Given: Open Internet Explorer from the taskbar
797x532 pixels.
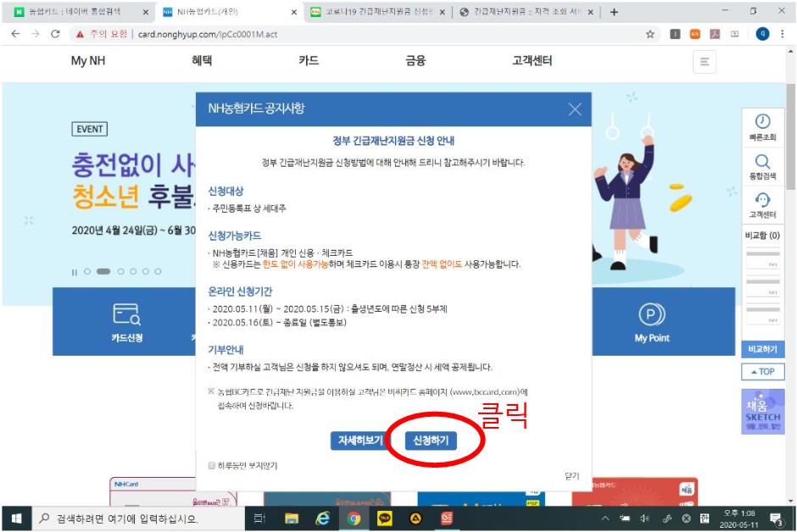Looking at the screenshot, I should point(323,518).
